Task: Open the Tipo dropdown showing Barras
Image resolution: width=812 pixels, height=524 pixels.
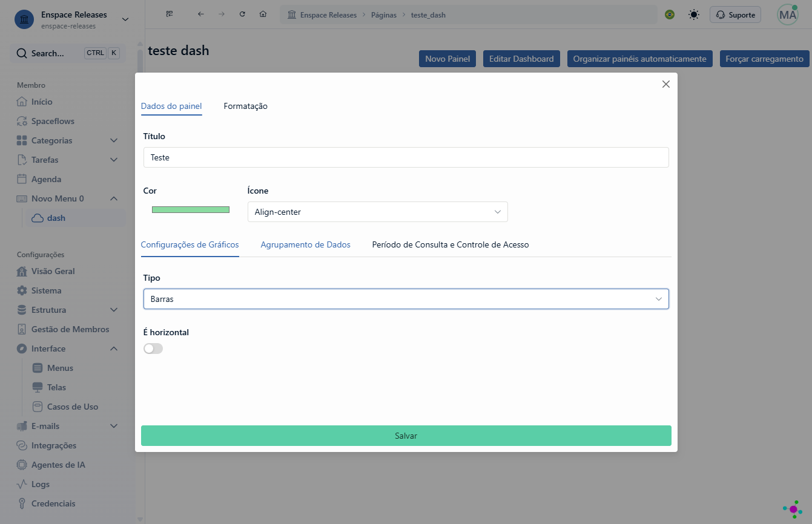Action: [406, 299]
